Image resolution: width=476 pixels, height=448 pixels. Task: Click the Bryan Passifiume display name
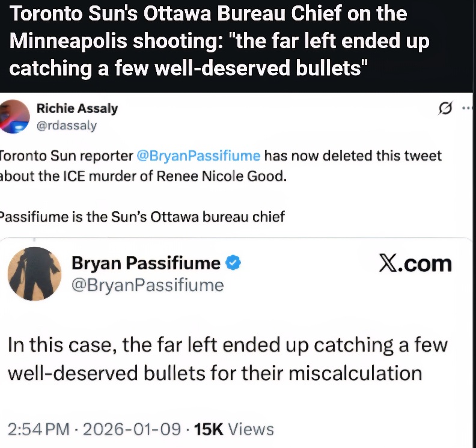[145, 263]
